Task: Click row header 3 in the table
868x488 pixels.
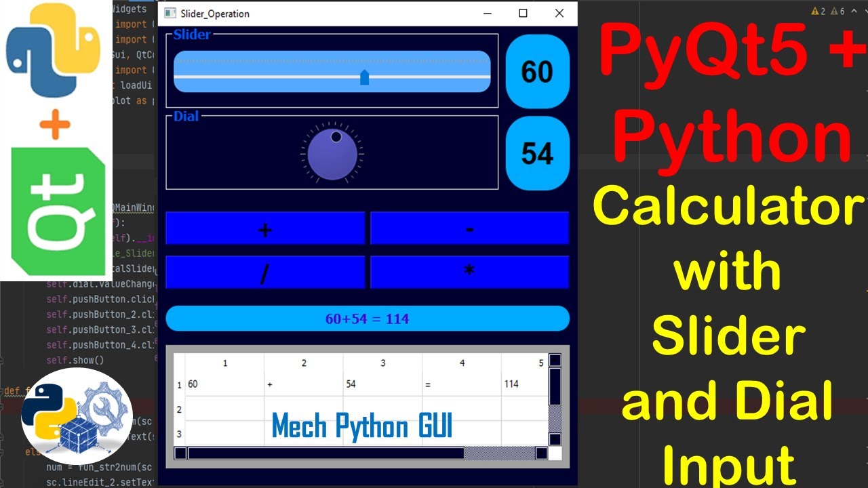Action: click(x=180, y=433)
